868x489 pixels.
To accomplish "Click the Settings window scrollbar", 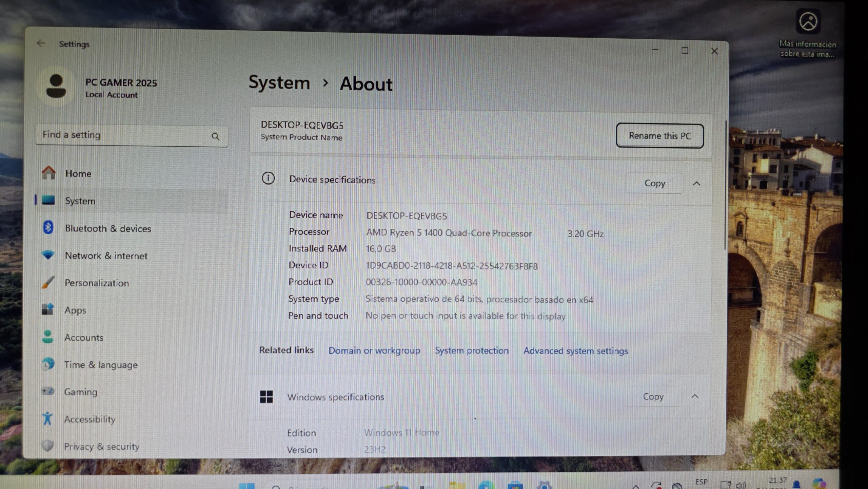I will 726,185.
